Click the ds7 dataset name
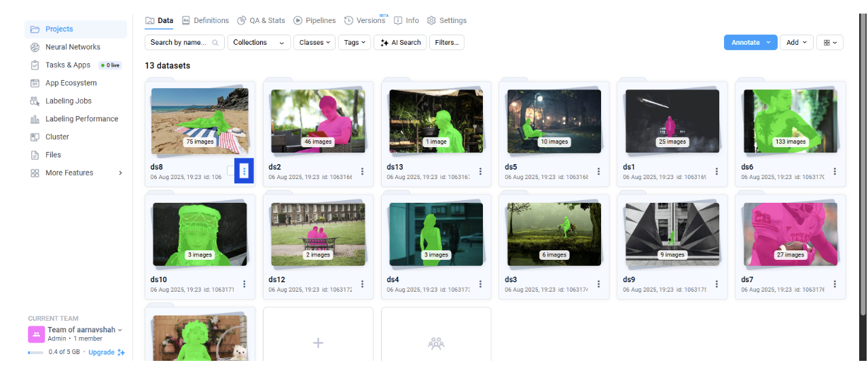Viewport: 868px width, 369px height. (747, 279)
